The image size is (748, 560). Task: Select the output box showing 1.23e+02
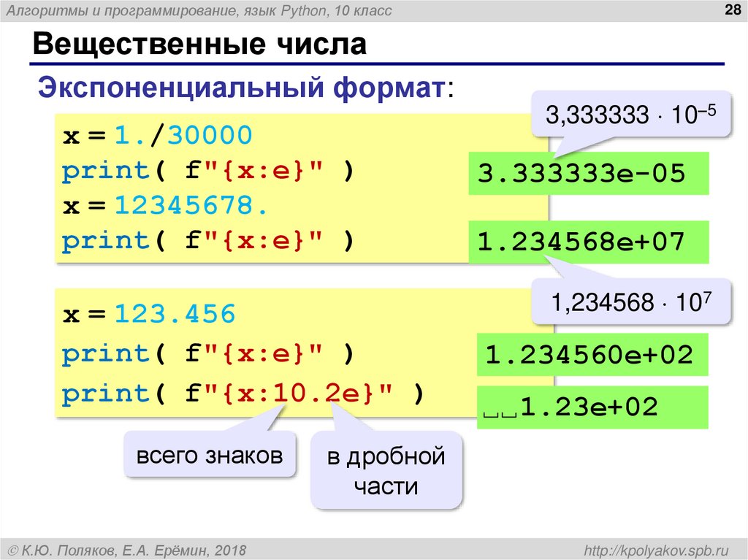(592, 408)
